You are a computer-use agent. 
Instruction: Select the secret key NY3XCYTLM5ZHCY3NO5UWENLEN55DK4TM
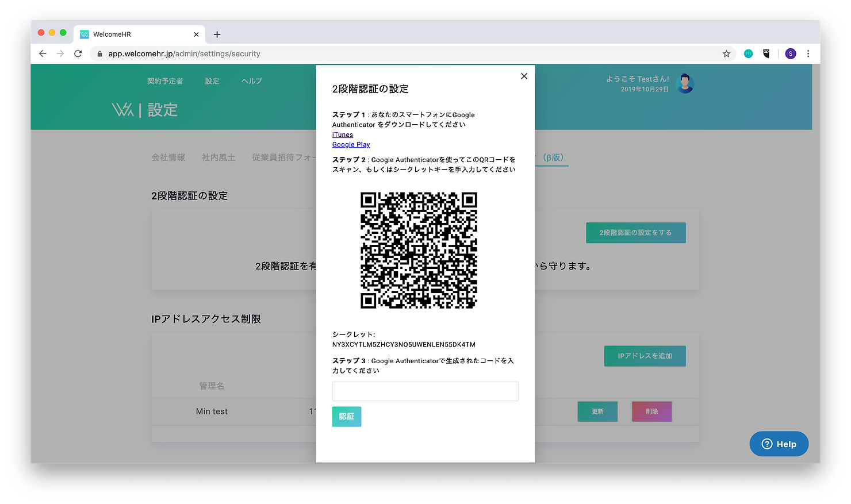(x=404, y=344)
